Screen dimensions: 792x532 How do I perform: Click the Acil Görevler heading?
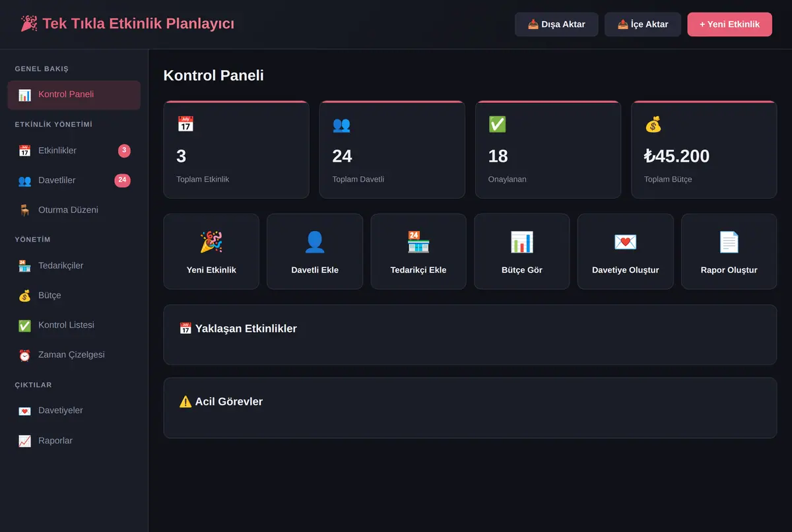221,402
